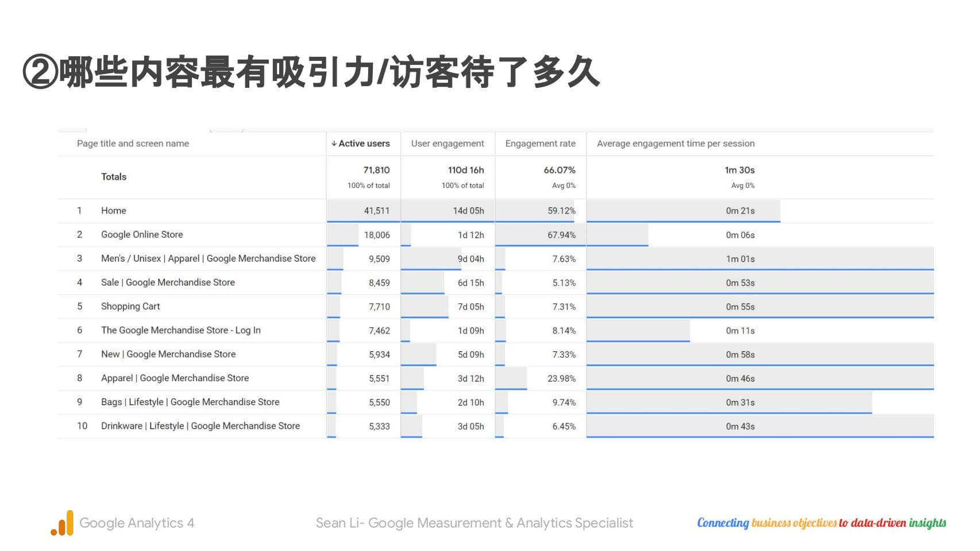The image size is (980, 551).
Task: Sort by the User engagement column
Action: point(447,143)
